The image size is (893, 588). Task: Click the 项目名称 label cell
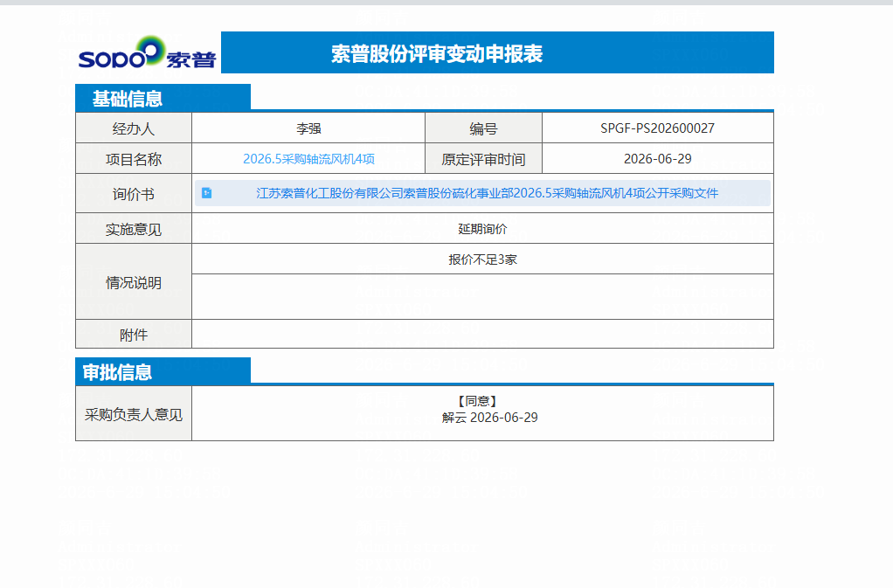[134, 159]
